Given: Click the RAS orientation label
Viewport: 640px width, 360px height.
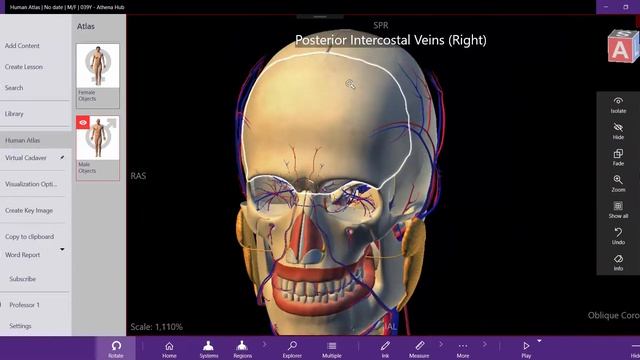Looking at the screenshot, I should point(138,176).
